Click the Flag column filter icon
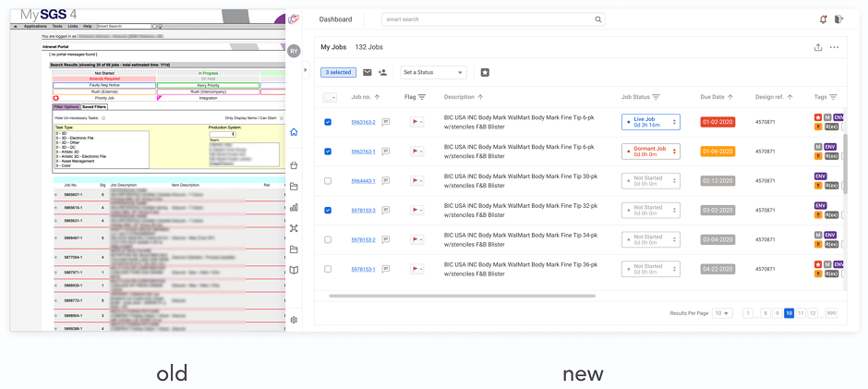The image size is (868, 389). 422,97
